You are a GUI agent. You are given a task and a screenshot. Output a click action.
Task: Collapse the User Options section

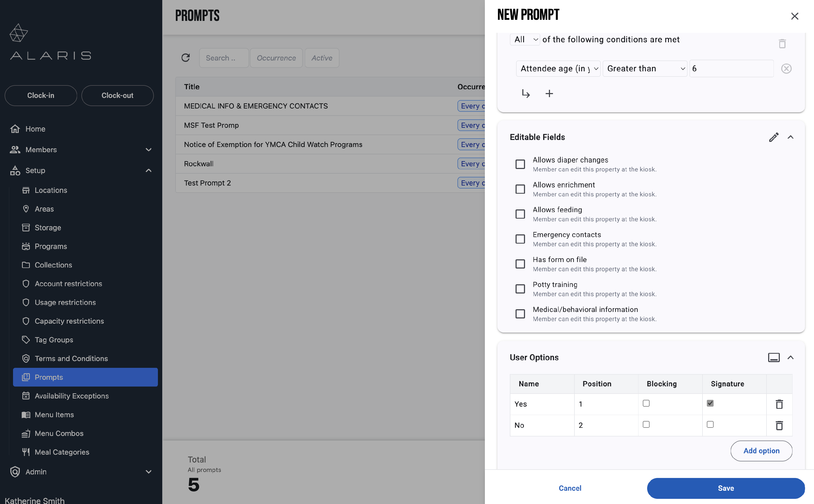[x=790, y=357]
